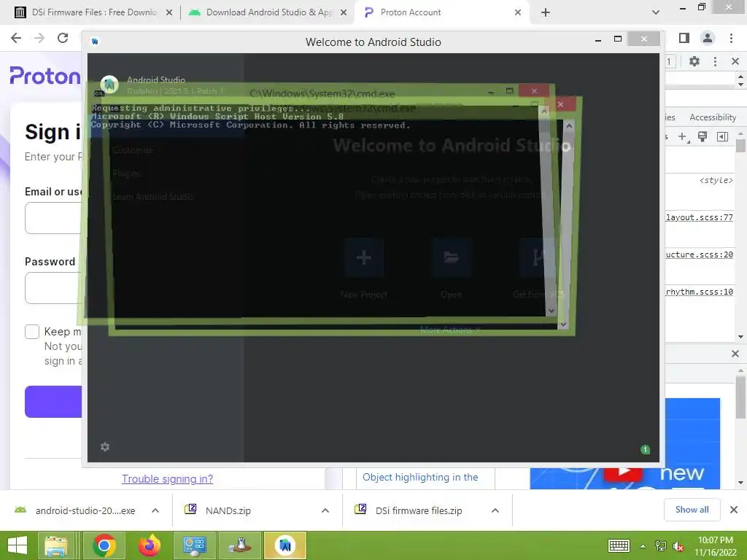
Task: Switch to Download Android Studio tab
Action: tap(267, 12)
